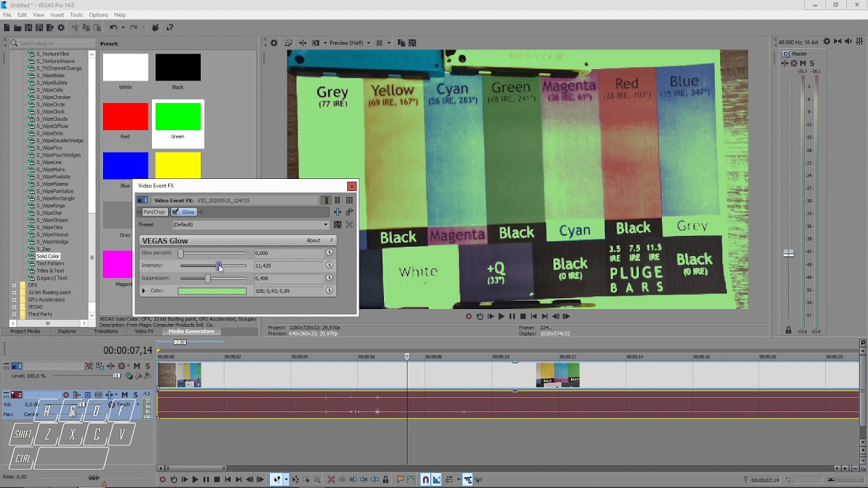Switch to the Project Media tab
868x488 pixels.
pyautogui.click(x=25, y=331)
